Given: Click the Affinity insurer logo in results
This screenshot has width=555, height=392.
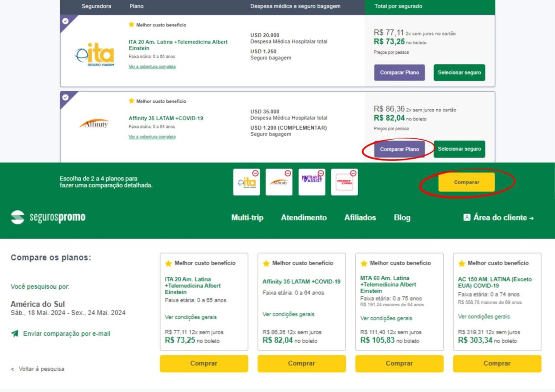Looking at the screenshot, I should click(x=94, y=124).
